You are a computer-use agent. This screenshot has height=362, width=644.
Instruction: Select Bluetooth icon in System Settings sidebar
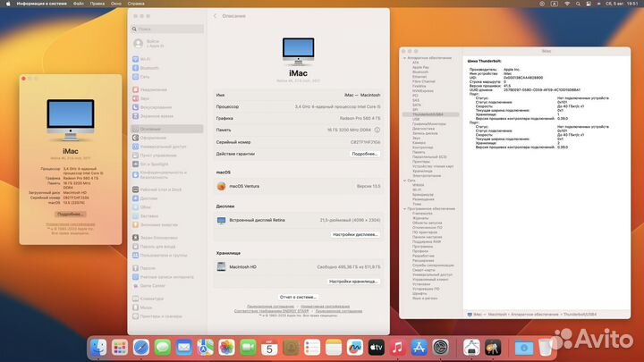click(x=136, y=68)
